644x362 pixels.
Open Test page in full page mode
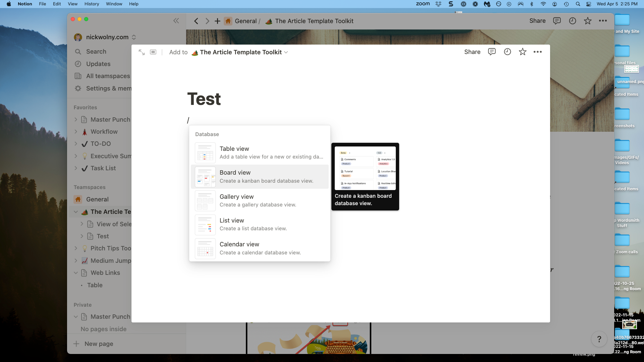142,52
